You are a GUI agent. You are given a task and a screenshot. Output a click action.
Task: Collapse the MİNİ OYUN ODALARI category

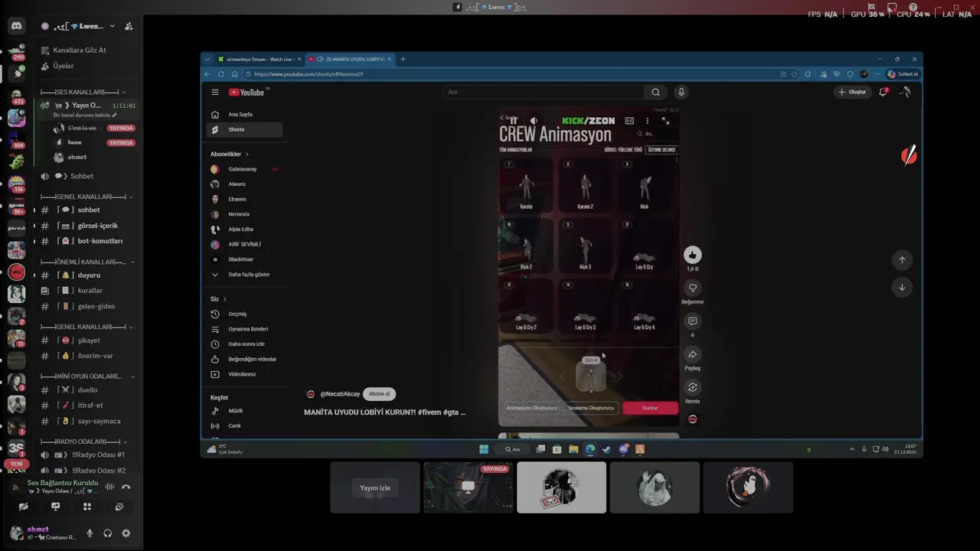click(x=87, y=377)
